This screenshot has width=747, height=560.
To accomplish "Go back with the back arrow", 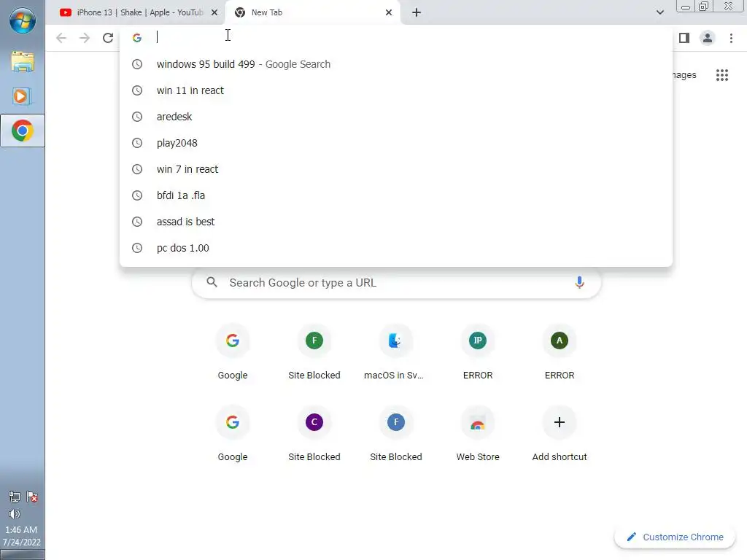I will click(x=61, y=38).
